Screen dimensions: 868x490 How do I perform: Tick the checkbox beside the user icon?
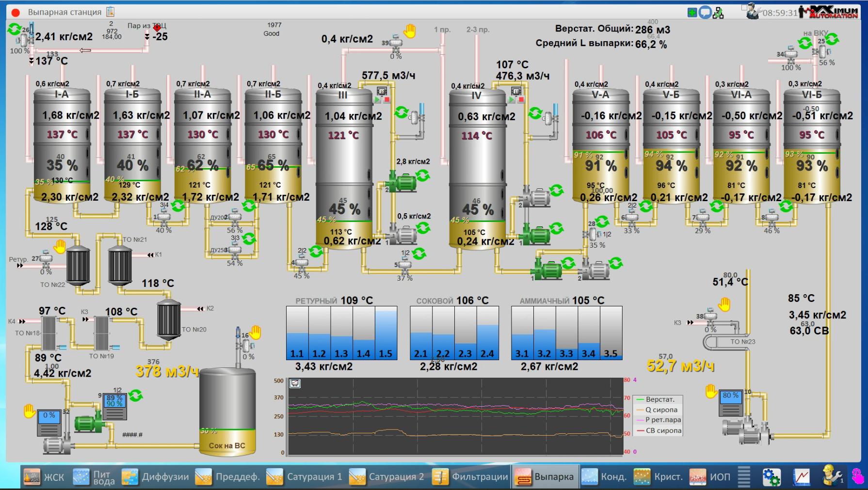coord(744,8)
